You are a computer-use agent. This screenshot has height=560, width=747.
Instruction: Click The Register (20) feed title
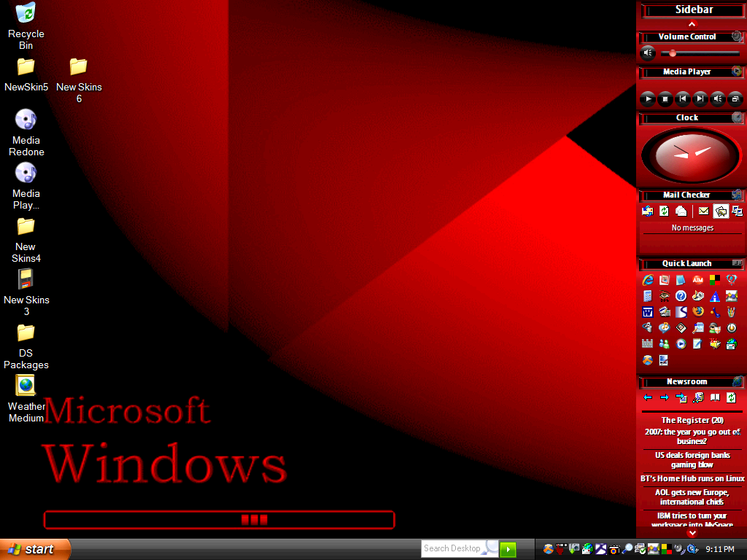(x=692, y=420)
